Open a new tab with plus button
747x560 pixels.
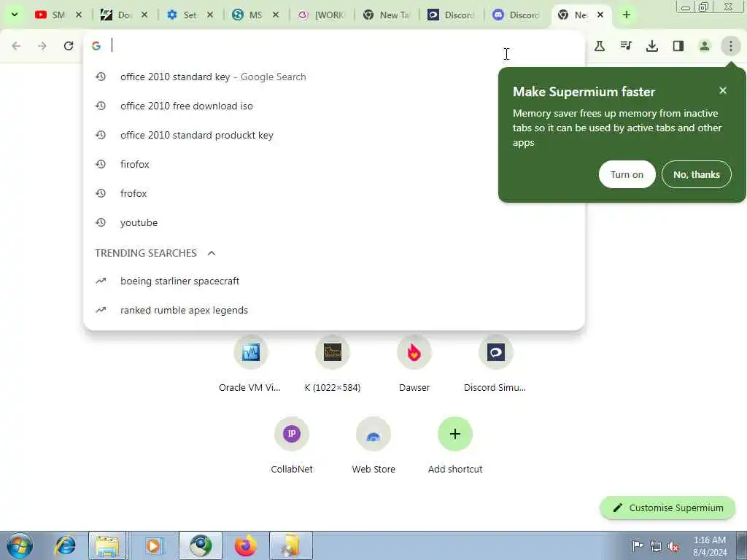click(627, 15)
